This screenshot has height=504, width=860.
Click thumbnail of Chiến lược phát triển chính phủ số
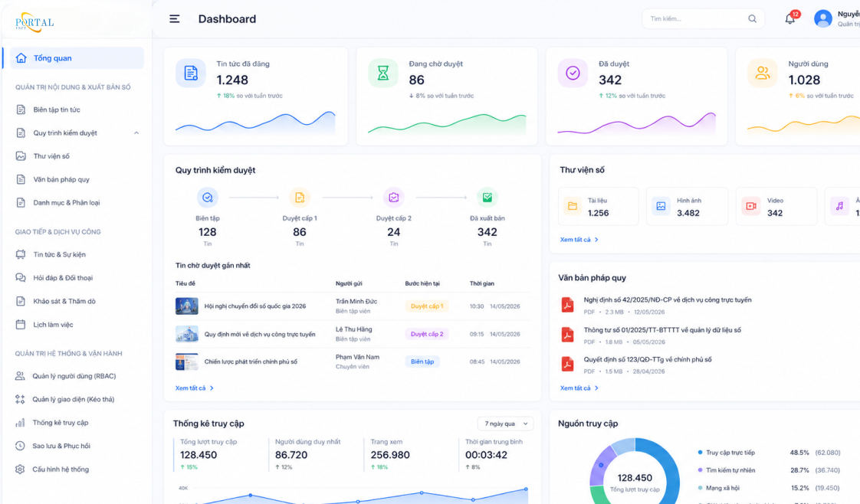coord(186,362)
